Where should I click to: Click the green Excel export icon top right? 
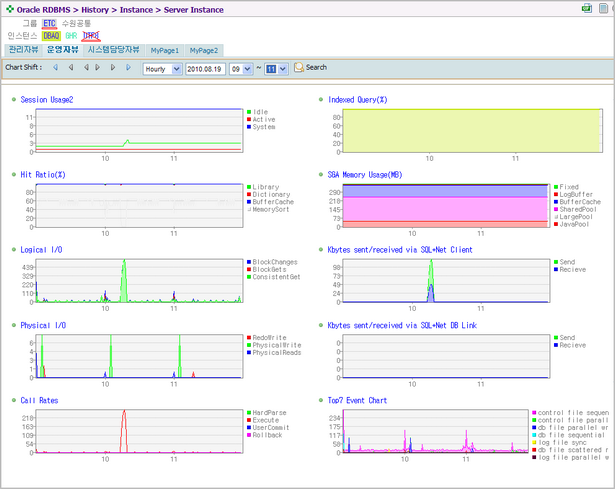tap(587, 8)
